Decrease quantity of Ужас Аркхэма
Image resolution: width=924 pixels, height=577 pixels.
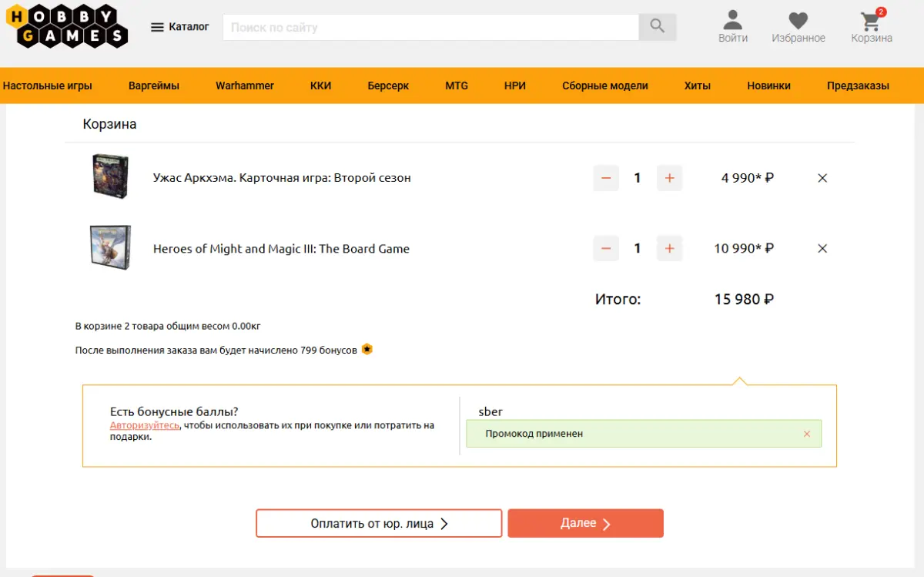(x=606, y=178)
